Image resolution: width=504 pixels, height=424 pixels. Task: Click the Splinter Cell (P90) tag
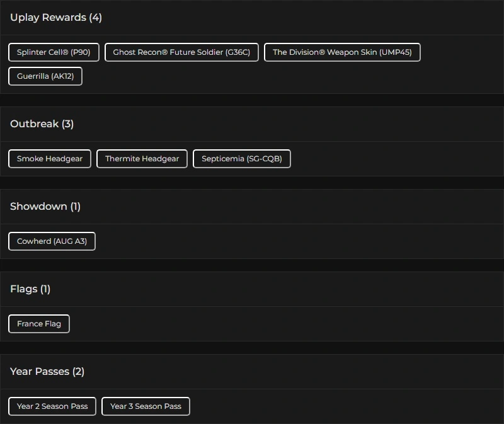point(54,52)
